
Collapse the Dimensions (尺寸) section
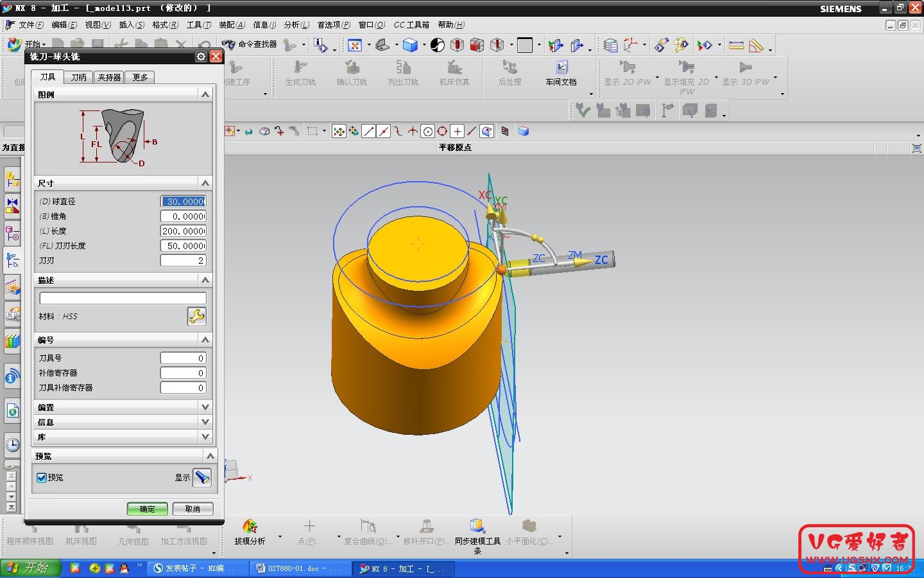point(205,183)
